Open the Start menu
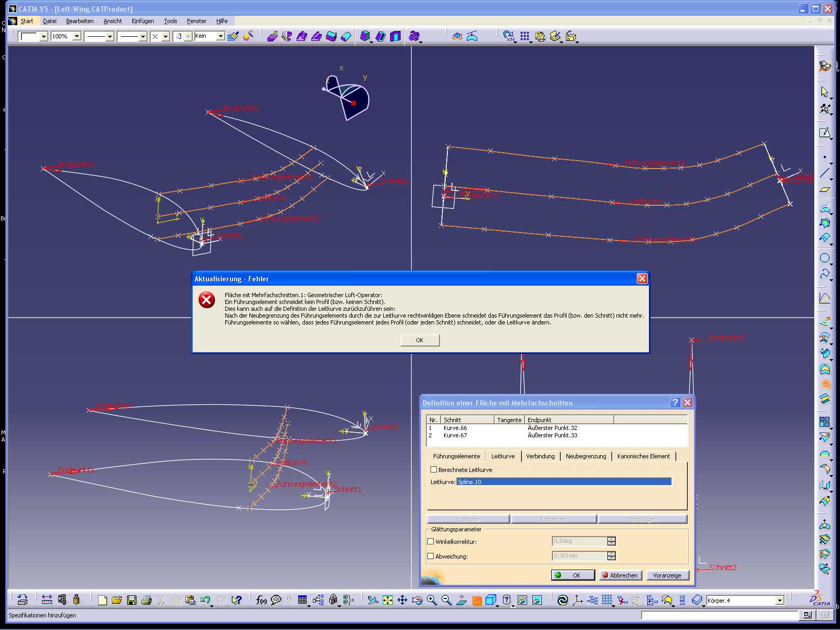 pyautogui.click(x=27, y=21)
